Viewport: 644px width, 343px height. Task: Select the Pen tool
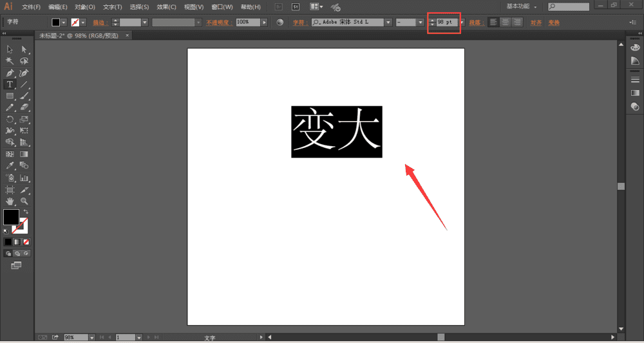pyautogui.click(x=10, y=73)
